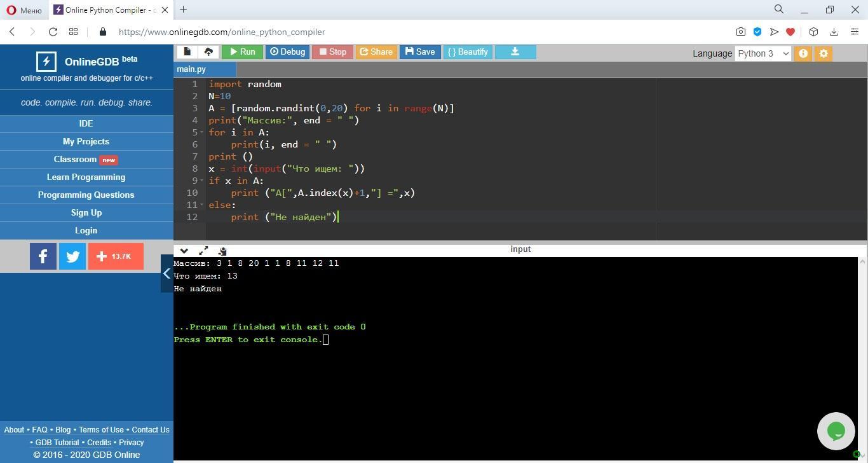Bookmark page with the red heart icon
The height and width of the screenshot is (463, 868).
pyautogui.click(x=790, y=32)
